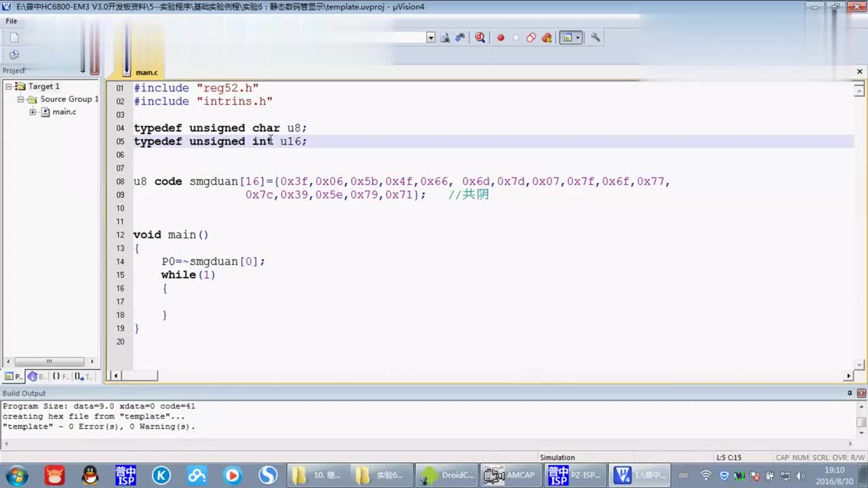868x488 pixels.
Task: Click the editor horizontal scroll-left arrow
Action: (x=115, y=375)
